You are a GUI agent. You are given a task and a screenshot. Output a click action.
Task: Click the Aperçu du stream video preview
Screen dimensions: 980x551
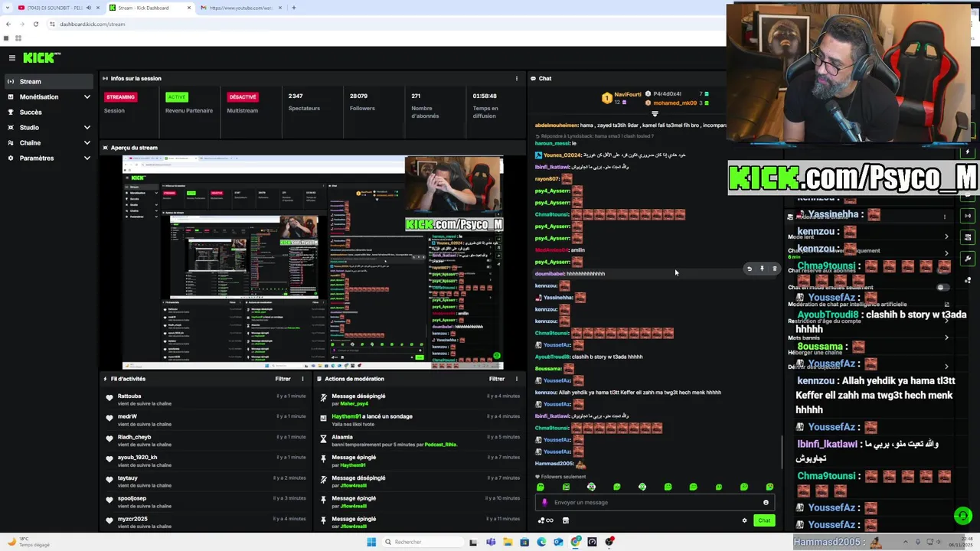tap(313, 262)
